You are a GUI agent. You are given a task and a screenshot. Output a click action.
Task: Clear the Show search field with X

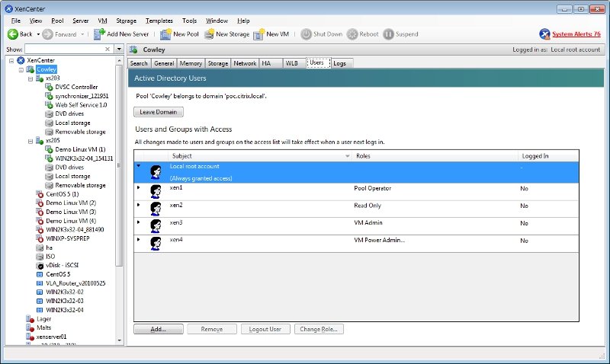point(108,49)
